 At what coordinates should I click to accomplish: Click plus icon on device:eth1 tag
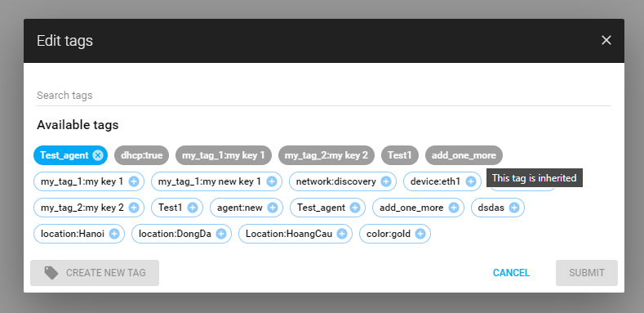(x=471, y=181)
